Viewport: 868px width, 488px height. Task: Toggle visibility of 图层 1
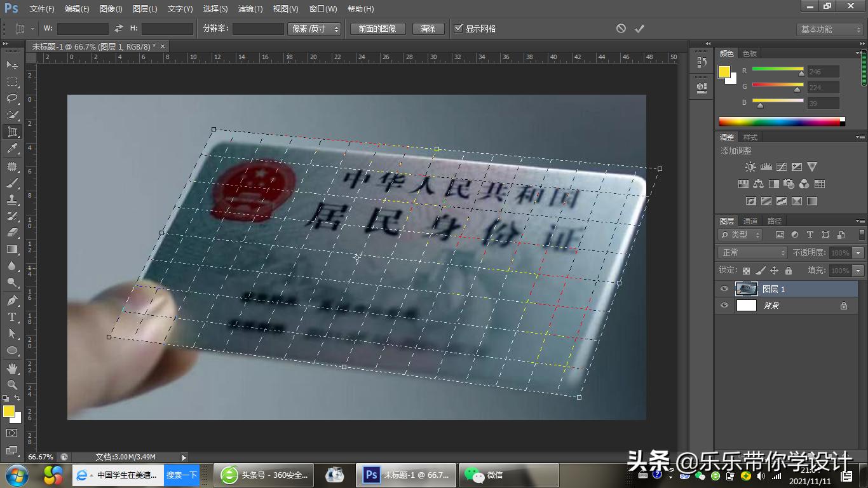724,288
